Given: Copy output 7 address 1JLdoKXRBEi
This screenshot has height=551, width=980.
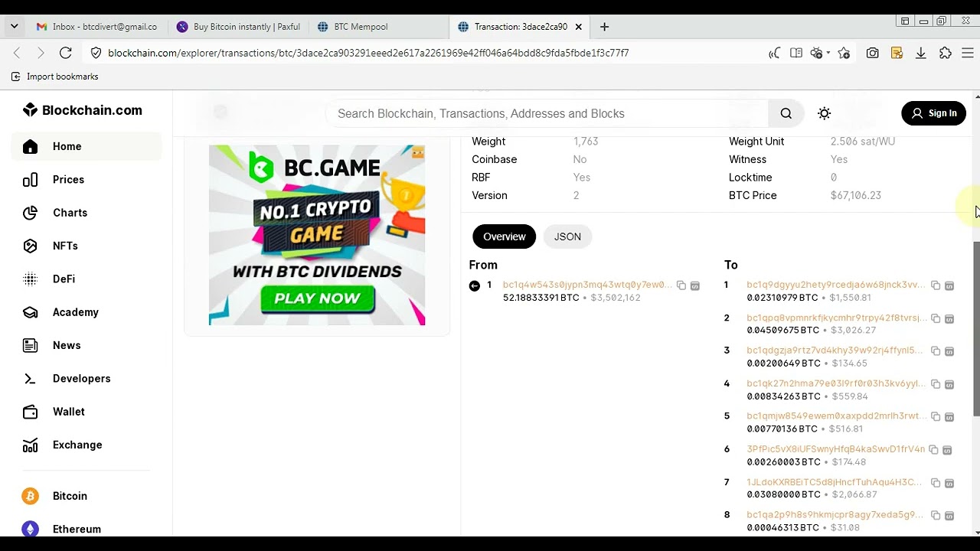Looking at the screenshot, I should [x=936, y=483].
